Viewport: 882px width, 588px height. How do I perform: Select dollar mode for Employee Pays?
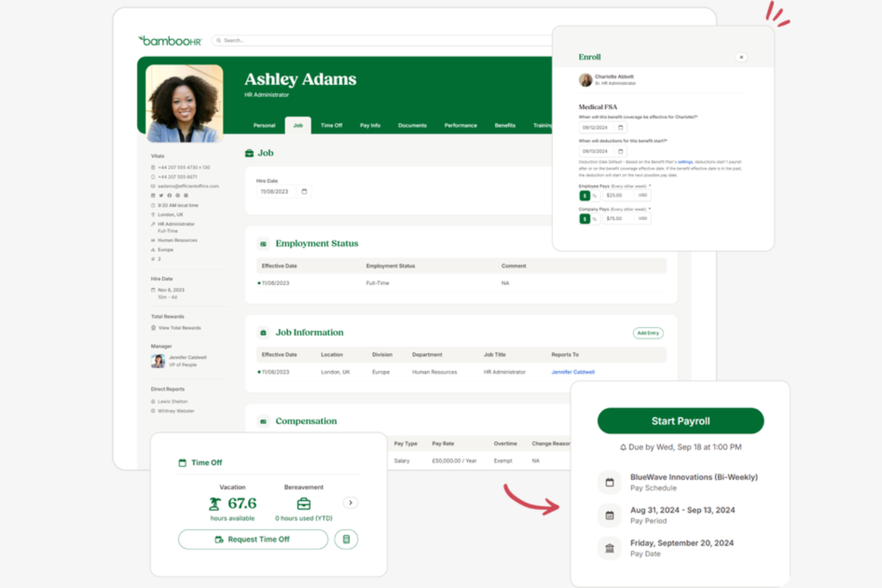[585, 195]
